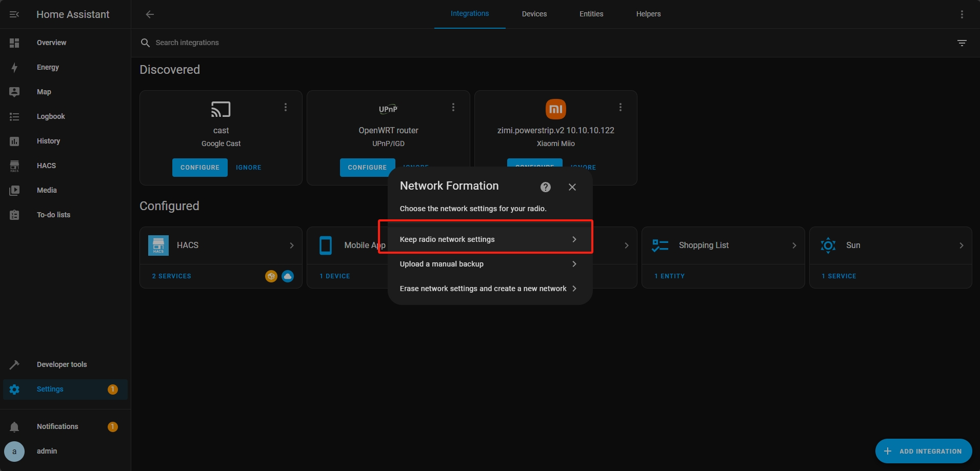Open Developer tools in the sidebar

click(x=62, y=364)
